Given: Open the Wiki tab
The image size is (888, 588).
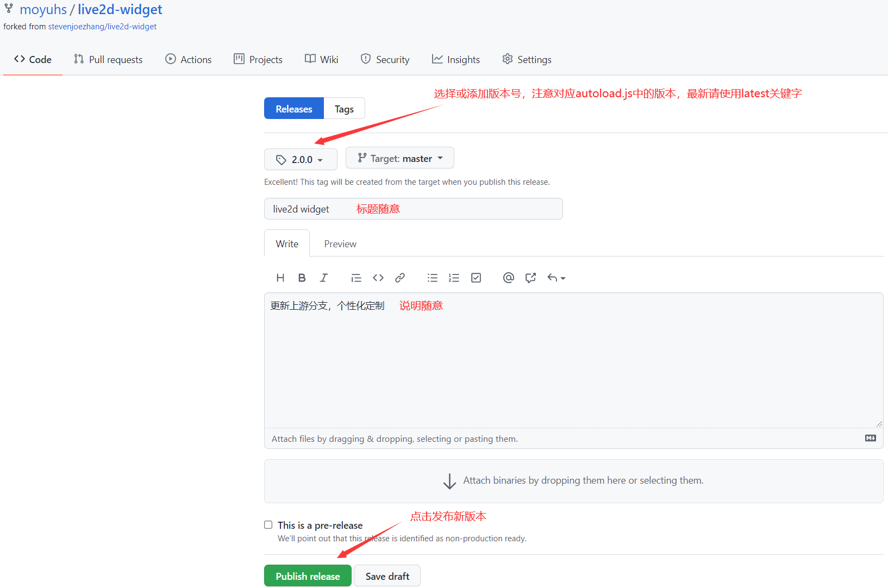Looking at the screenshot, I should (322, 59).
